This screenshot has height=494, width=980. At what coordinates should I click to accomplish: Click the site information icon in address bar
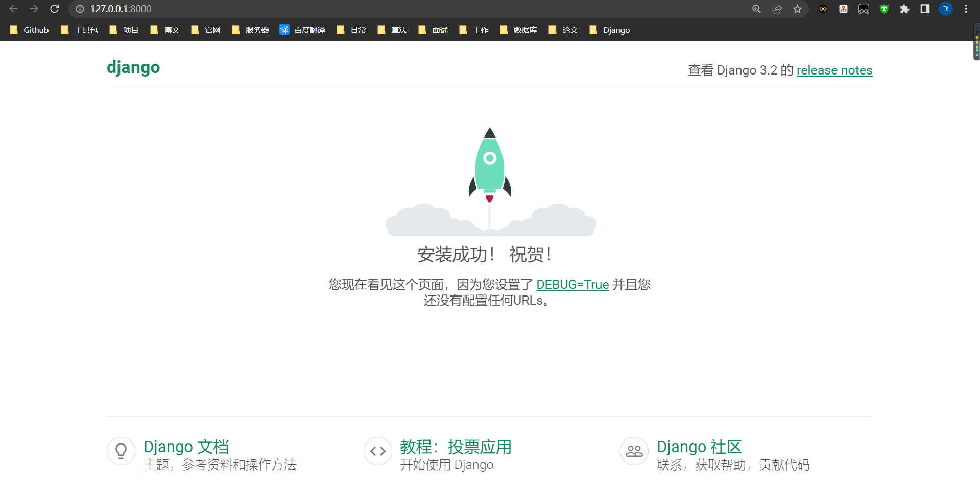(80, 9)
